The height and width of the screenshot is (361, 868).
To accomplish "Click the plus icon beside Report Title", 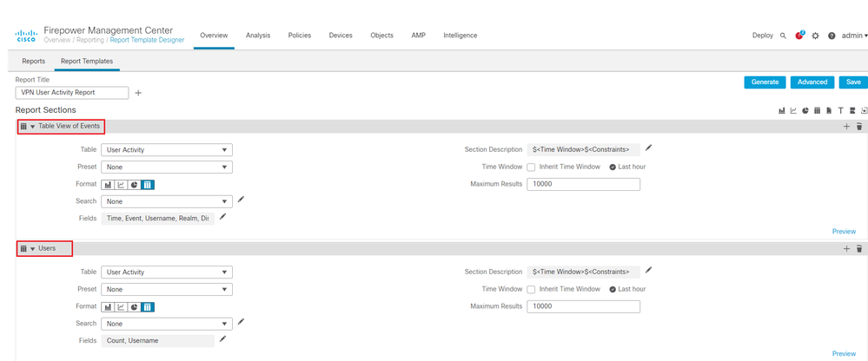I will point(138,93).
